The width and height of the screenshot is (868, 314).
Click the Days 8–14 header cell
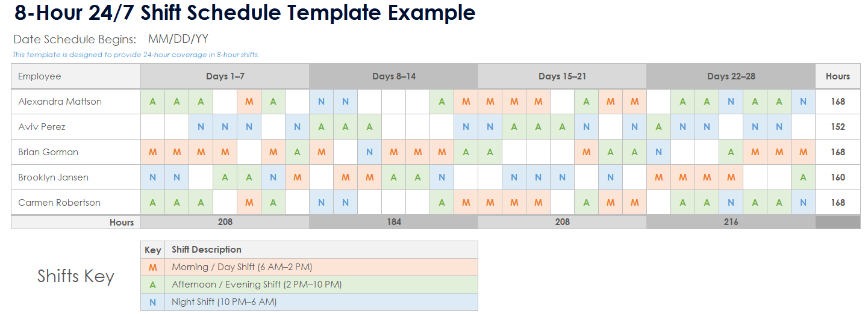click(x=393, y=76)
